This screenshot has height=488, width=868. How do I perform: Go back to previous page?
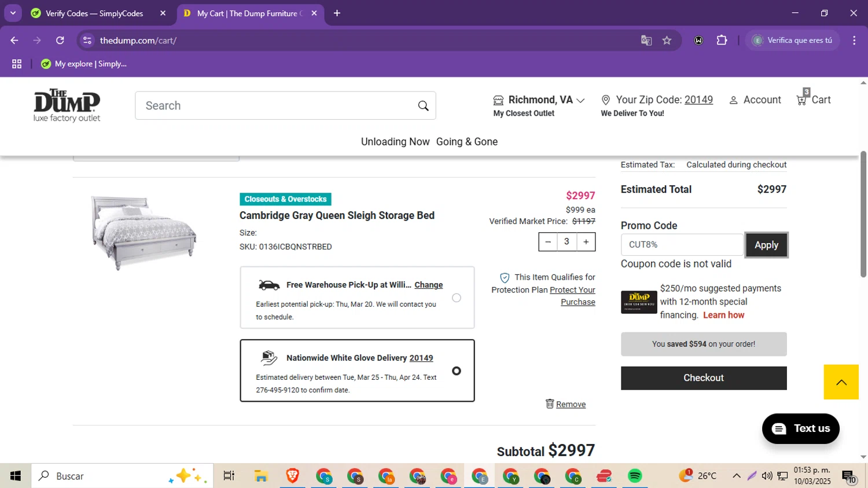point(14,40)
